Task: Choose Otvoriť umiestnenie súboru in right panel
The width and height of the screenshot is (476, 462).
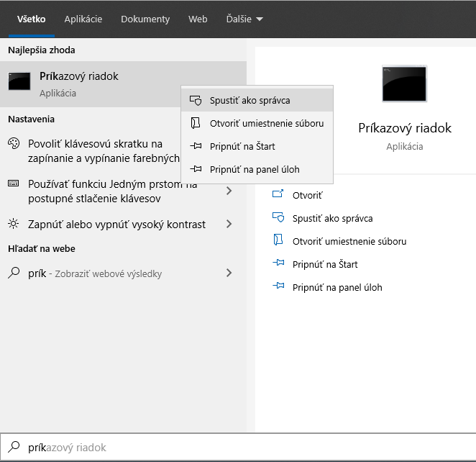Action: [x=349, y=241]
